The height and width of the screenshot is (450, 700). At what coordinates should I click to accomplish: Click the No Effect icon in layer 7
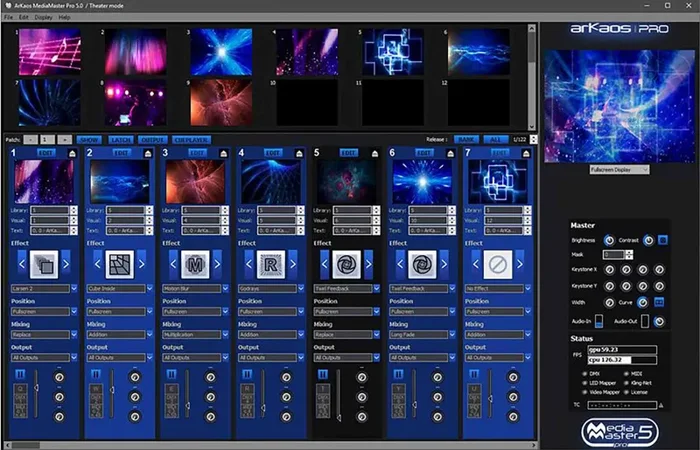pyautogui.click(x=497, y=264)
